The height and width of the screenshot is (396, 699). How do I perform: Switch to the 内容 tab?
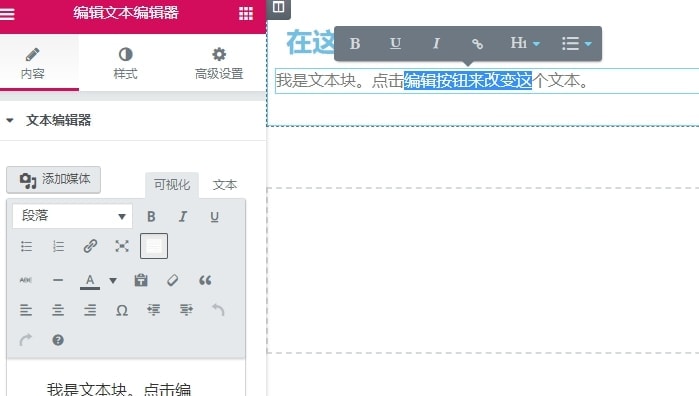point(33,63)
